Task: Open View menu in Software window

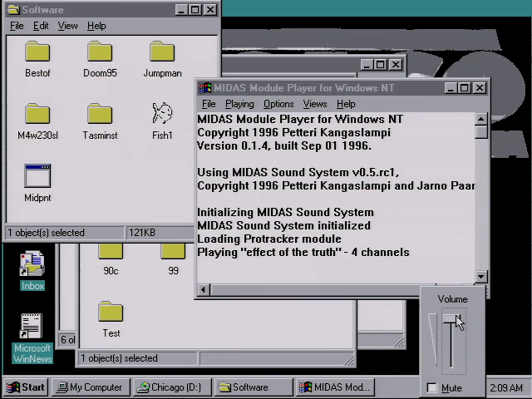Action: tap(67, 26)
